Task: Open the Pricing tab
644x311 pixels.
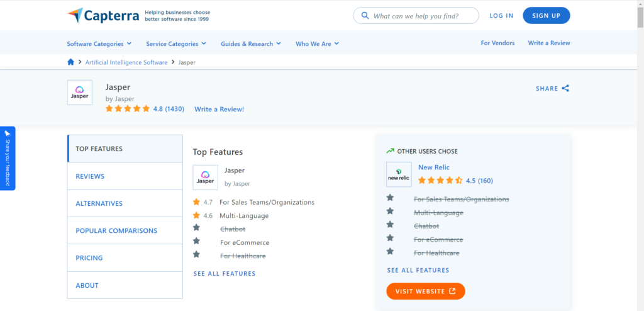Action: click(x=125, y=258)
